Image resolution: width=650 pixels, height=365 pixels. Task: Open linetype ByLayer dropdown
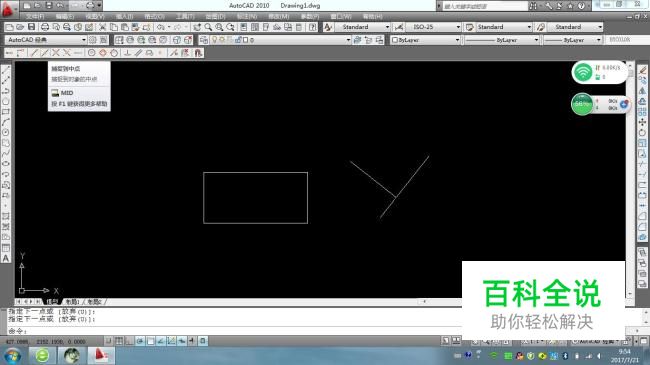coord(502,40)
